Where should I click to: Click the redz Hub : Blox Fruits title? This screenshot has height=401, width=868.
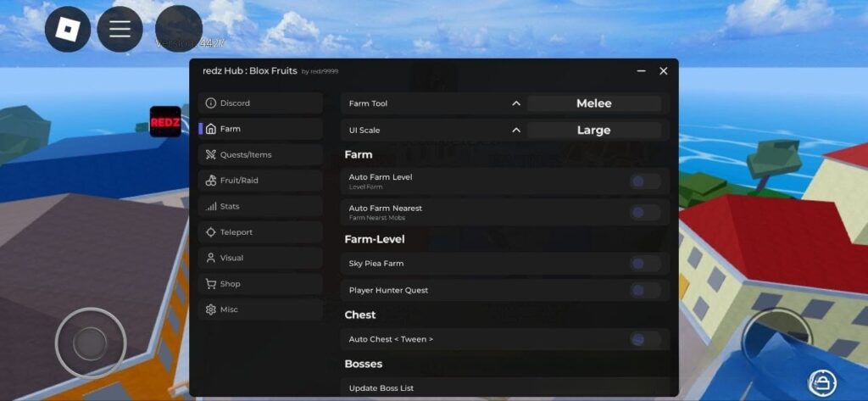coord(250,71)
